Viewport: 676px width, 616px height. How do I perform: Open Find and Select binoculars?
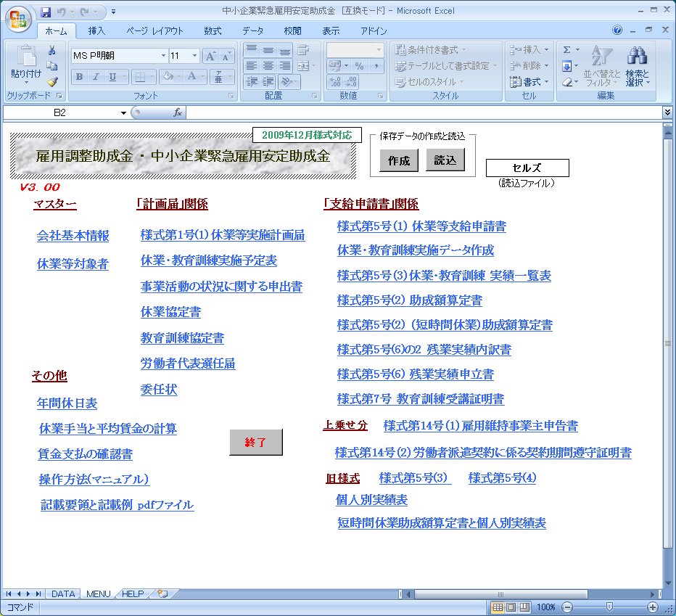[x=638, y=66]
